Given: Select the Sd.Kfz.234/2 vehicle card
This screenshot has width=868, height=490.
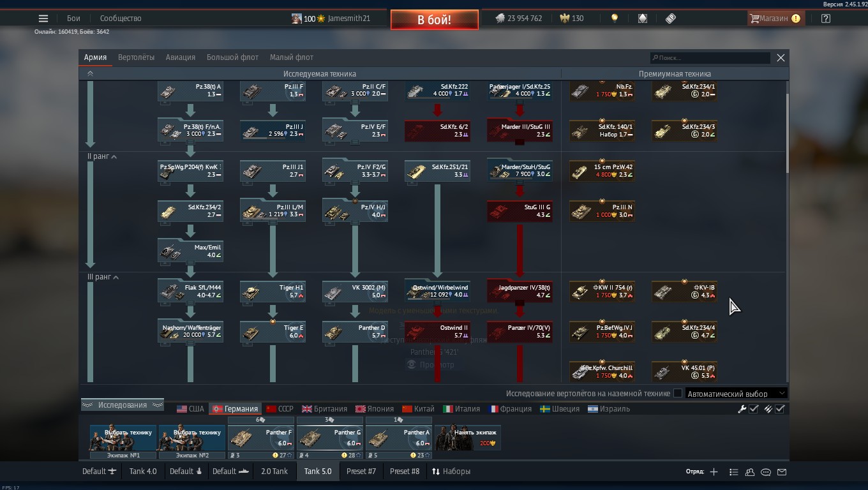Looking at the screenshot, I should click(x=190, y=211).
